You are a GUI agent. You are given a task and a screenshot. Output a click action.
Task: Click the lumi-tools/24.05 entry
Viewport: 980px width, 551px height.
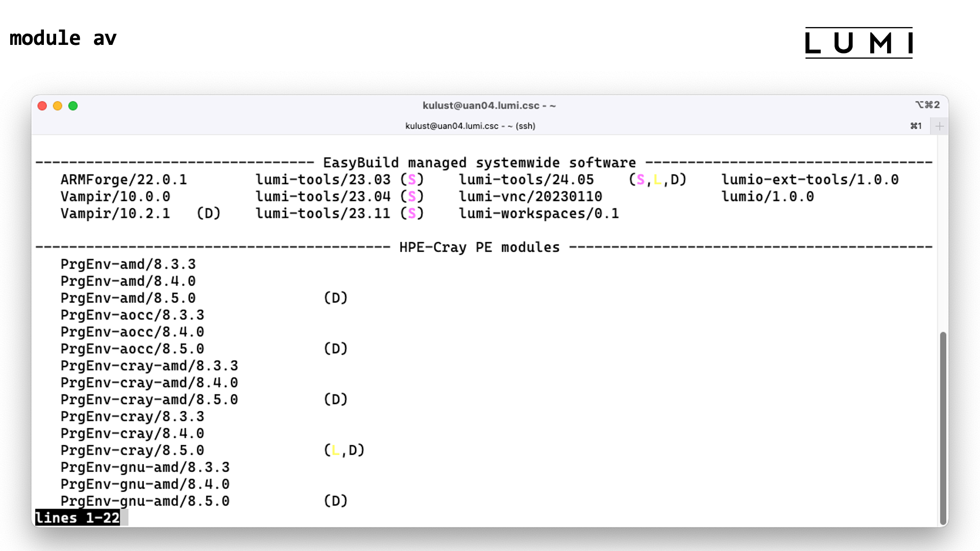tap(526, 180)
